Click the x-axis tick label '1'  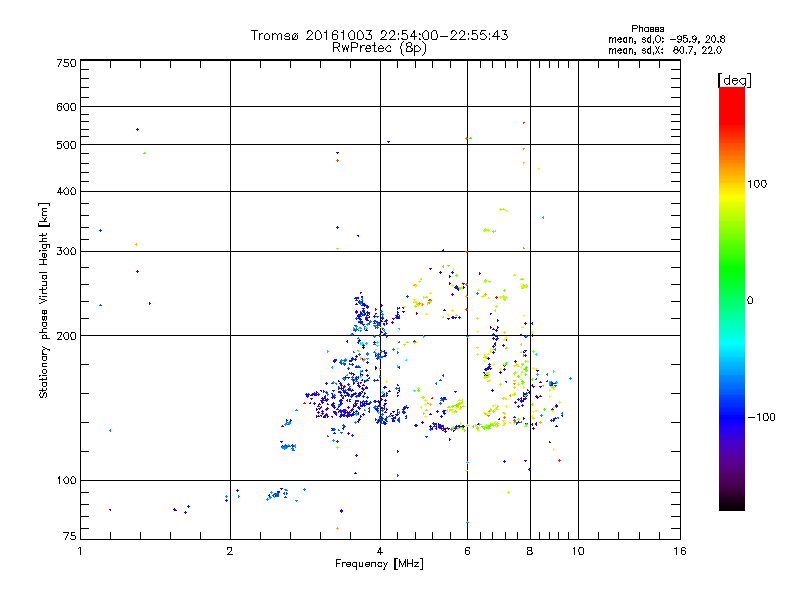80,551
